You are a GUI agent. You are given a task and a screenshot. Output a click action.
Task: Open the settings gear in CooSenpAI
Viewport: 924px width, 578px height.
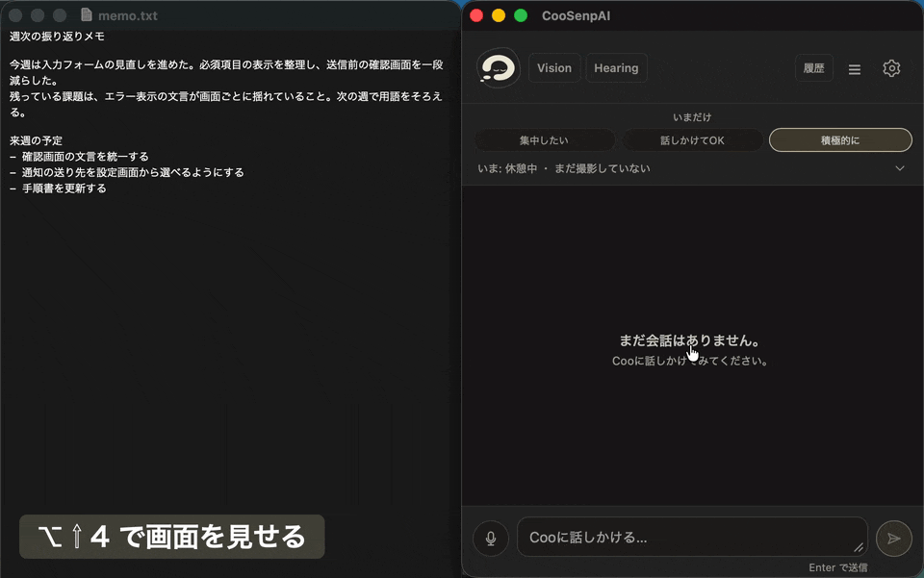(891, 68)
